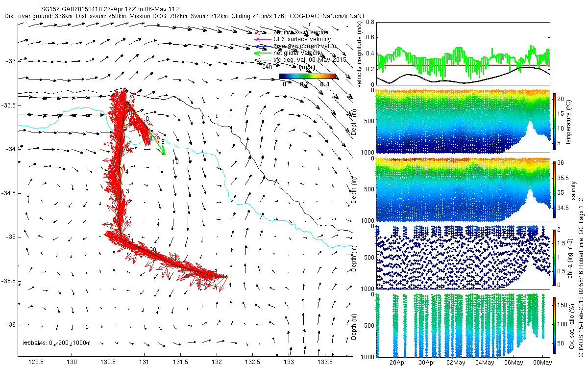588x368 pixels.
Task: Click the green net glider velocity arrow on the map
Action: (158, 143)
